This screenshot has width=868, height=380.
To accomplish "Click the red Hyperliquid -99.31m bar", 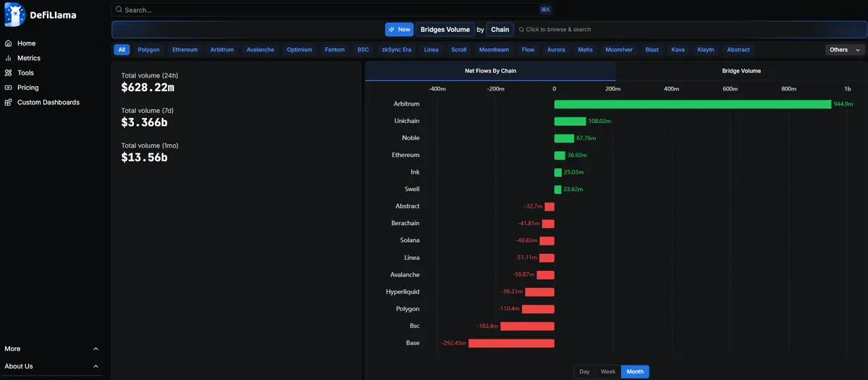I will (540, 292).
